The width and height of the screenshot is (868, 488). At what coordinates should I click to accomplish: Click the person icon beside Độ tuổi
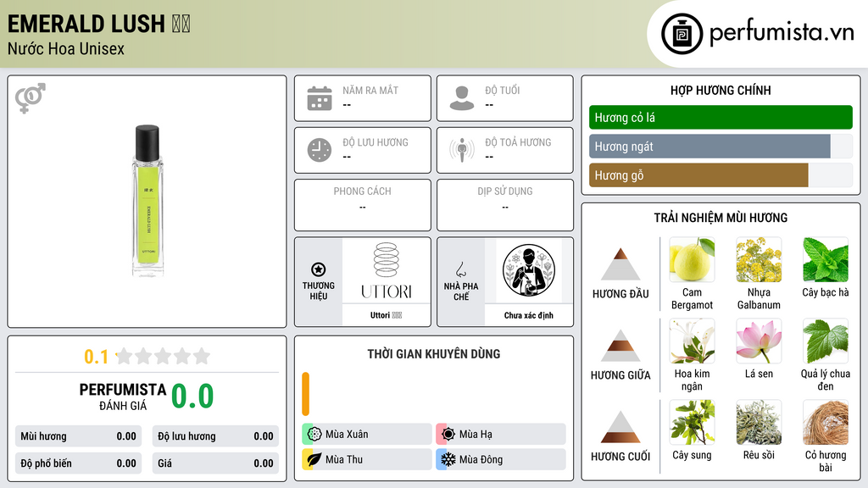click(x=462, y=98)
